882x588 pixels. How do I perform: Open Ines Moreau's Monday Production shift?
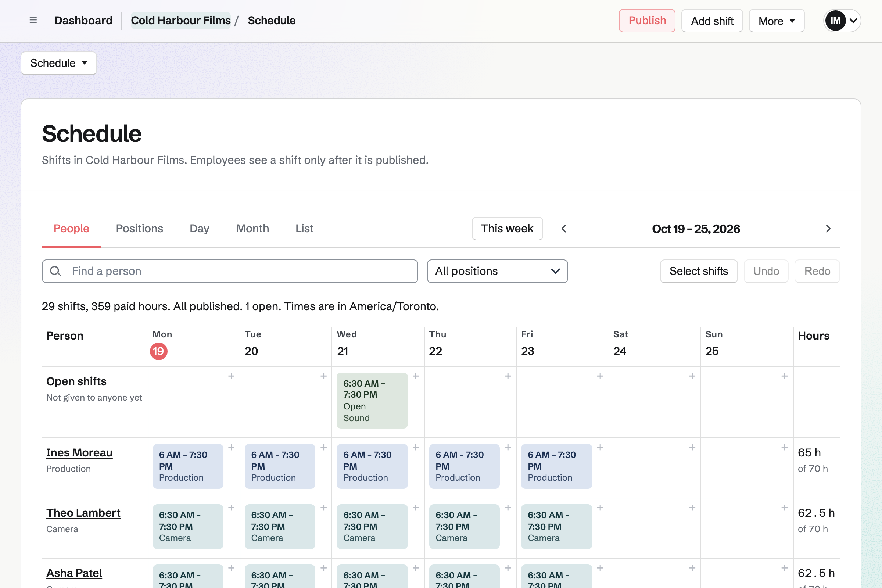coord(188,466)
